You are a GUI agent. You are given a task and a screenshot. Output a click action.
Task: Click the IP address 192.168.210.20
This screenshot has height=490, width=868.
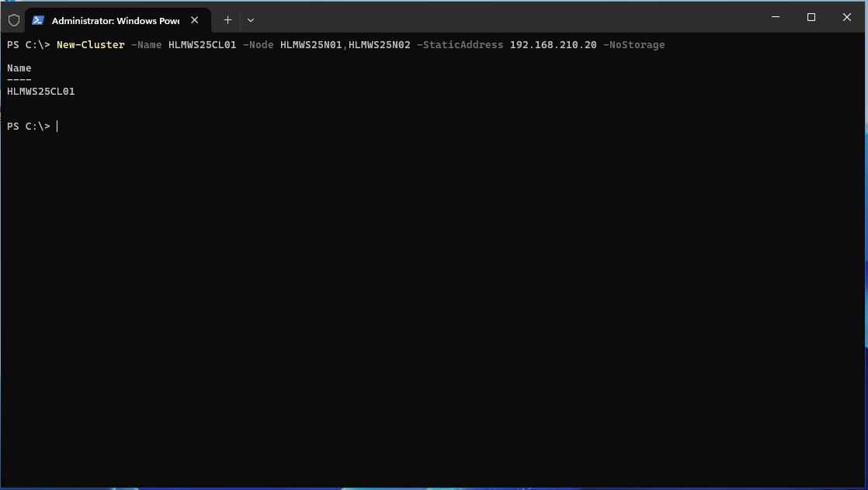tap(553, 45)
